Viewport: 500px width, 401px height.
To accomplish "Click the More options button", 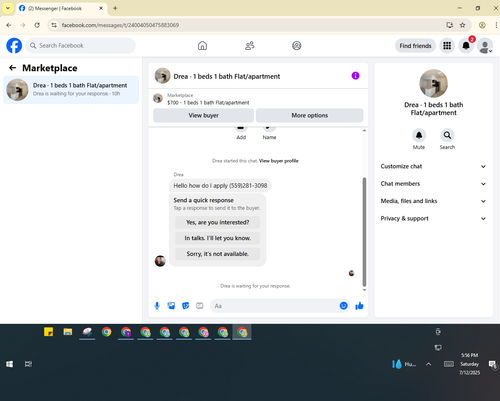I will click(x=309, y=115).
